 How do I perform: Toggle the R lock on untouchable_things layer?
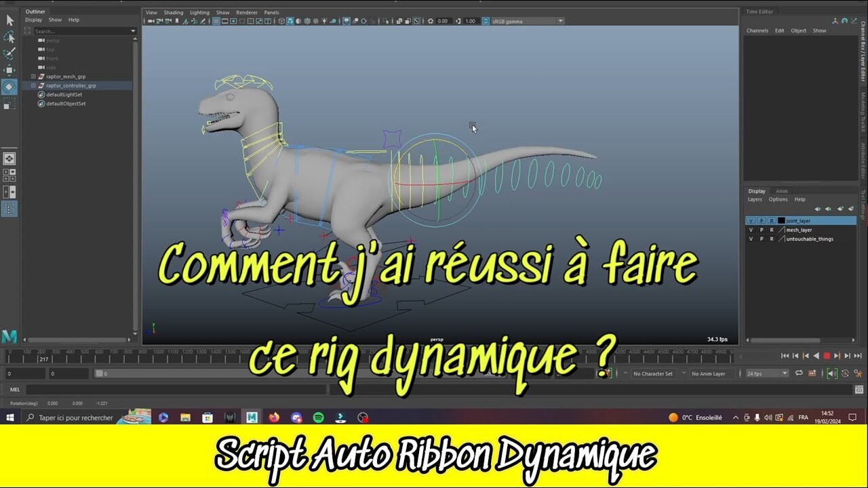click(771, 239)
